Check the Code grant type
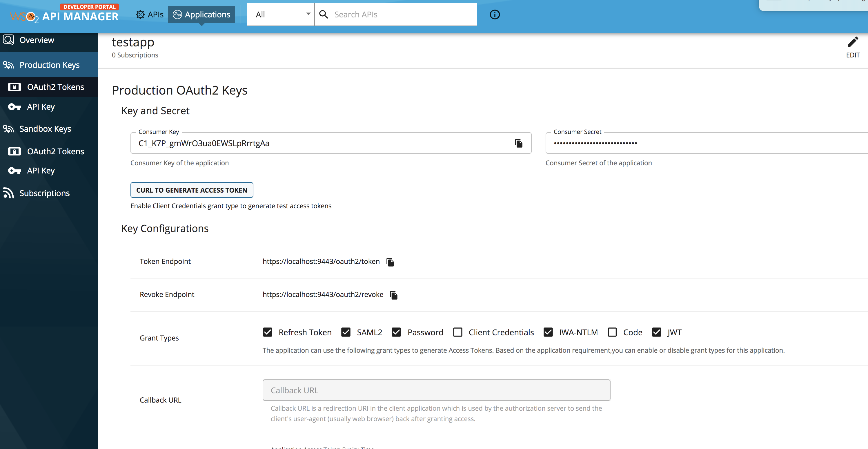 click(x=612, y=332)
